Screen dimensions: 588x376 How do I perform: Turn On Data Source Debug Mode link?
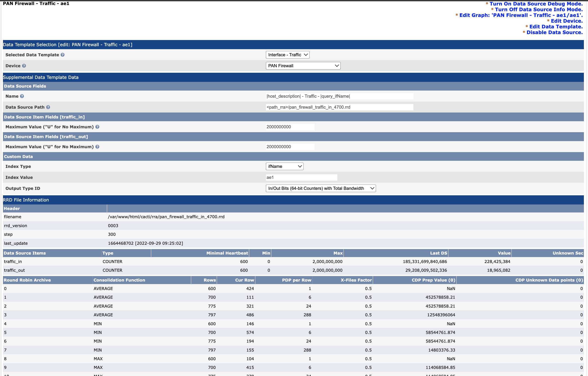536,4
